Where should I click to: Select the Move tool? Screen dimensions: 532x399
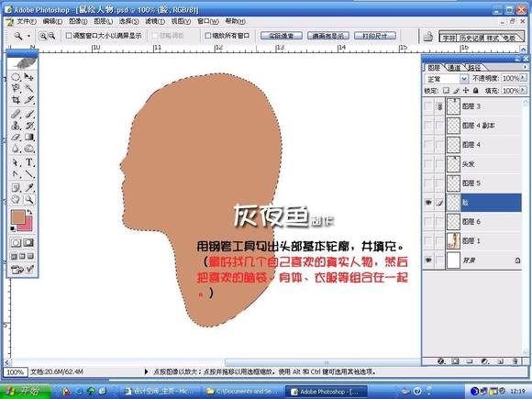click(x=29, y=77)
